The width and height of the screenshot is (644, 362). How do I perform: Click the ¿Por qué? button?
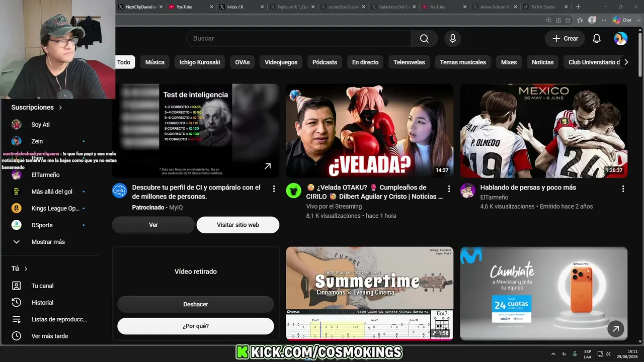point(196,326)
